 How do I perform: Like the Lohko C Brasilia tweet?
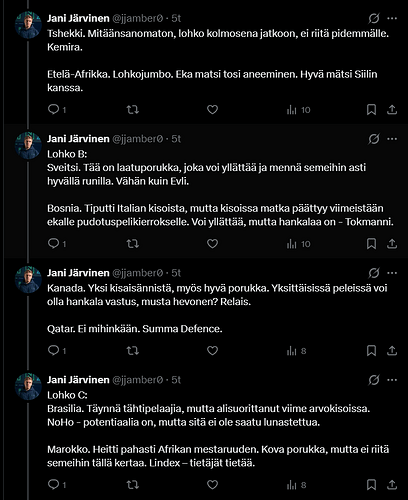coord(212,485)
